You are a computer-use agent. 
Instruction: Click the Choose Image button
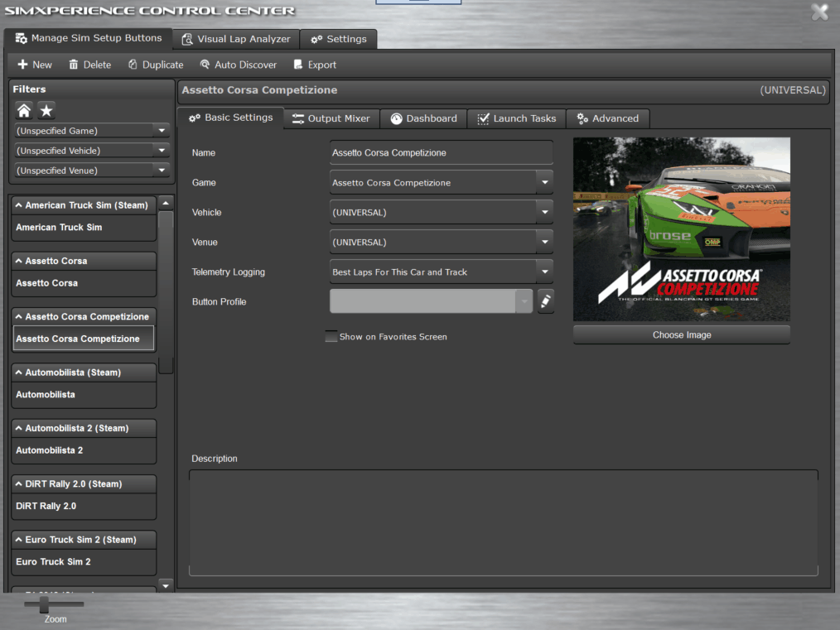click(681, 335)
